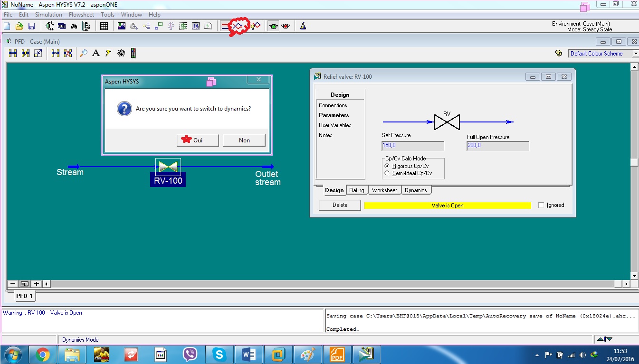Open Viber from the taskbar

[x=190, y=354]
